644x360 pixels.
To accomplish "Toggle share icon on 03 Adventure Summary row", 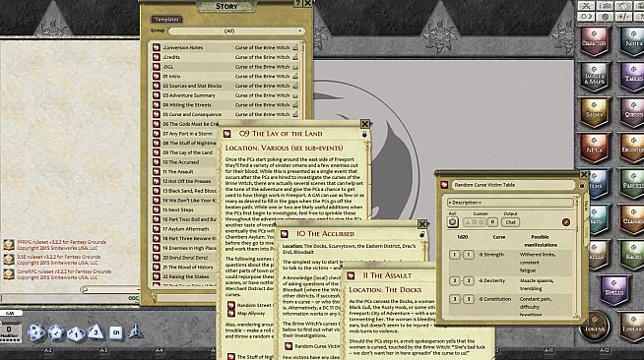I will point(295,95).
